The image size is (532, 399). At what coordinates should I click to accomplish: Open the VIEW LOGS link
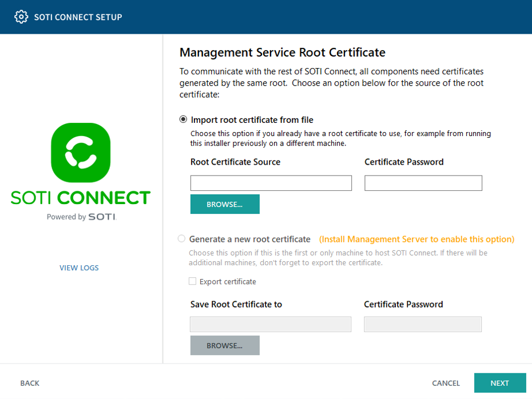pyautogui.click(x=79, y=268)
